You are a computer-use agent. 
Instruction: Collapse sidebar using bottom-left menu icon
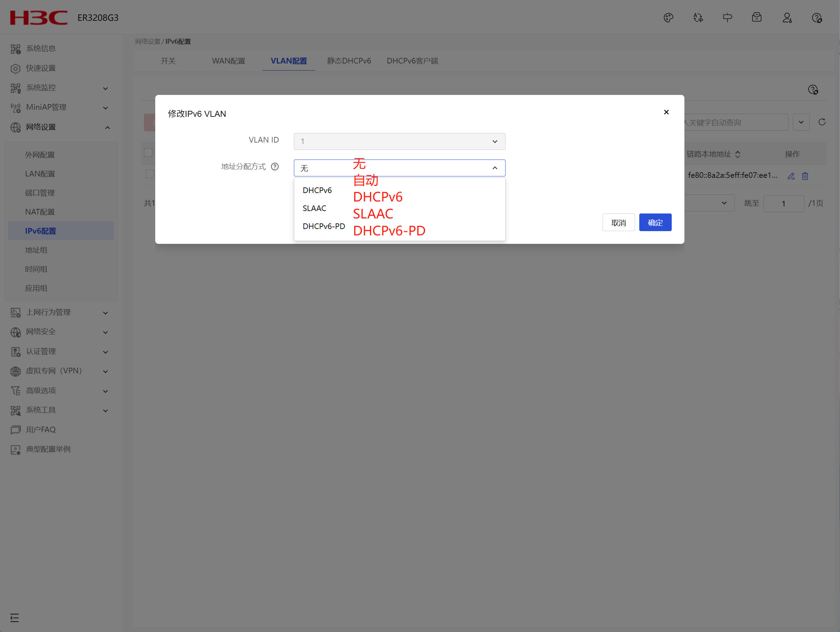click(14, 618)
